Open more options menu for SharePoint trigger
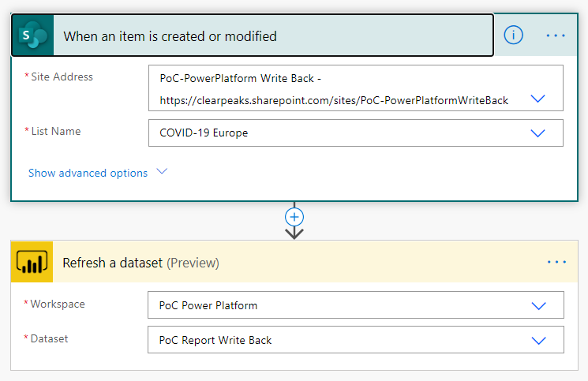 pos(556,35)
